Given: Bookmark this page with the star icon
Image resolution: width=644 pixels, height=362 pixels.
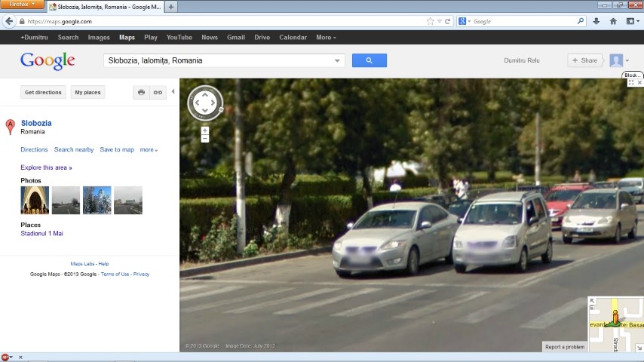Looking at the screenshot, I should tap(431, 21).
